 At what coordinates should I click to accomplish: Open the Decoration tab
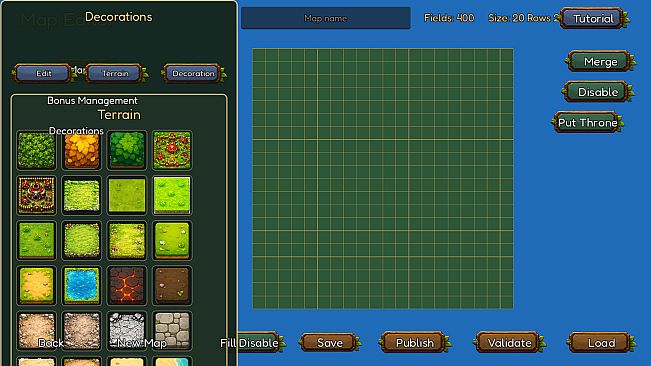click(193, 73)
